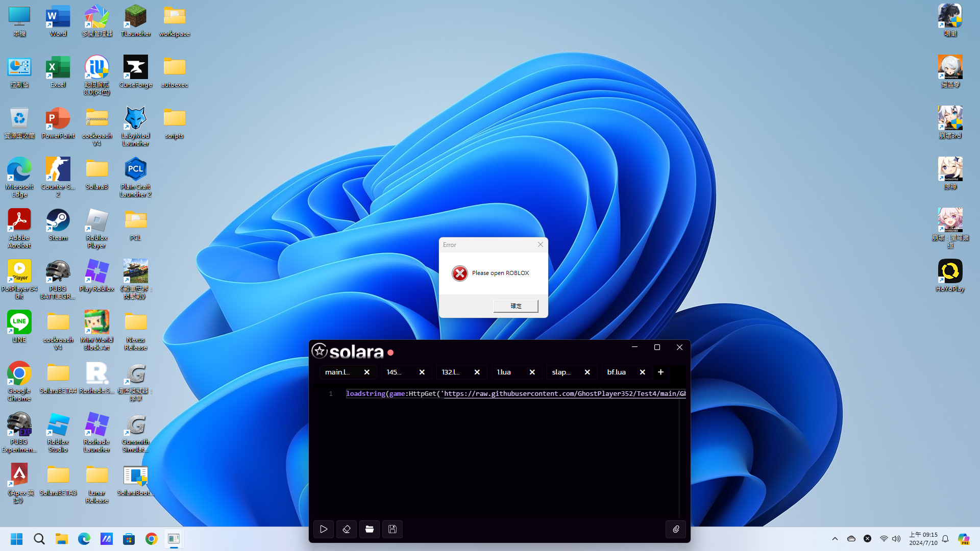Close the main.l.. tab
This screenshot has width=980, height=551.
point(367,372)
